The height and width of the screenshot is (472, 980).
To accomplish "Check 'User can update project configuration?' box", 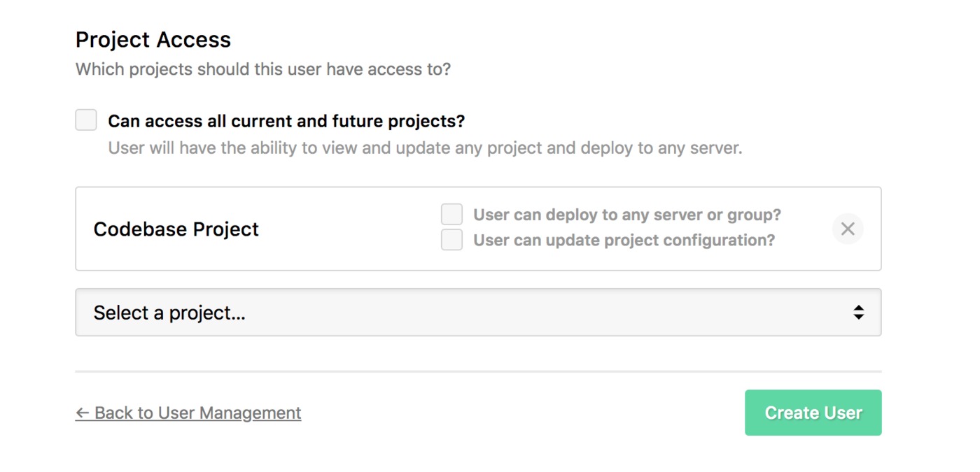I will coord(451,240).
